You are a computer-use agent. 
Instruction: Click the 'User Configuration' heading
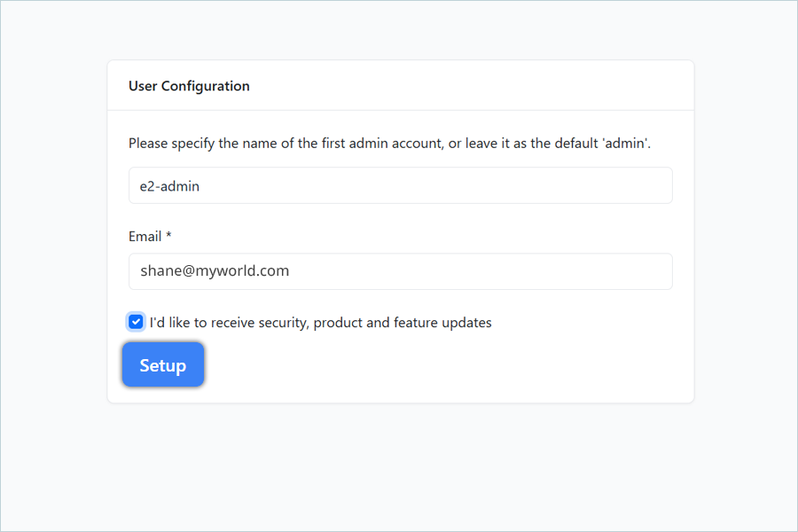point(189,86)
